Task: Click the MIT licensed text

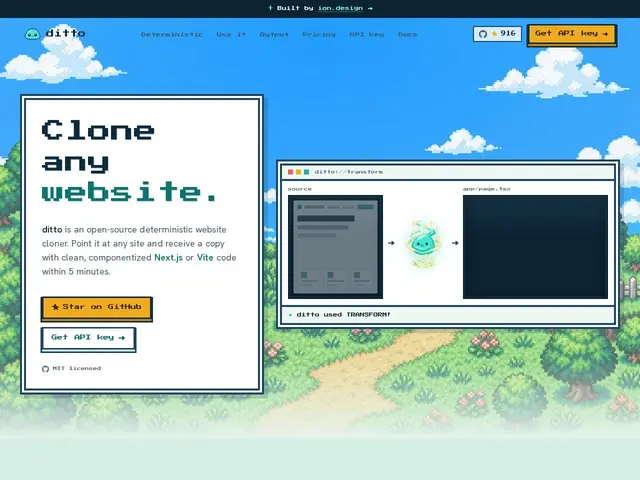Action: pos(77,369)
